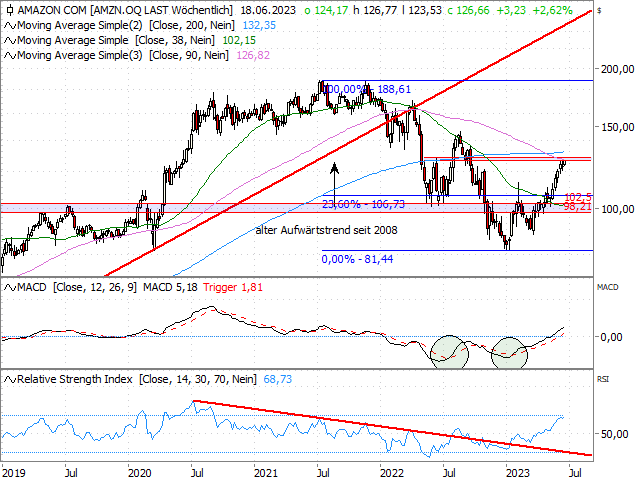The image size is (640, 480).
Task: Click the first MACD circle marker in mid-2022
Action: [x=449, y=352]
